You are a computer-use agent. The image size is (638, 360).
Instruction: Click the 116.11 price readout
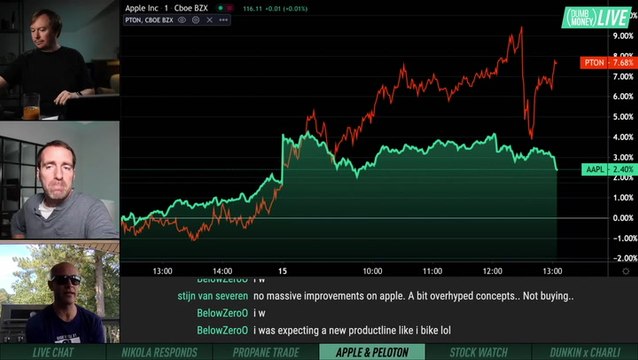pos(252,9)
